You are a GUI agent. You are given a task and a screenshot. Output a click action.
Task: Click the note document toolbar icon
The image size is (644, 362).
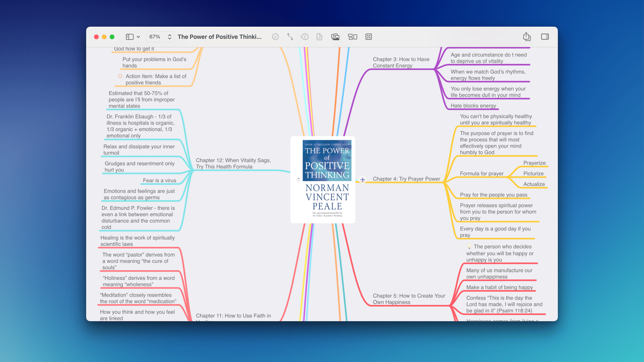(x=319, y=37)
